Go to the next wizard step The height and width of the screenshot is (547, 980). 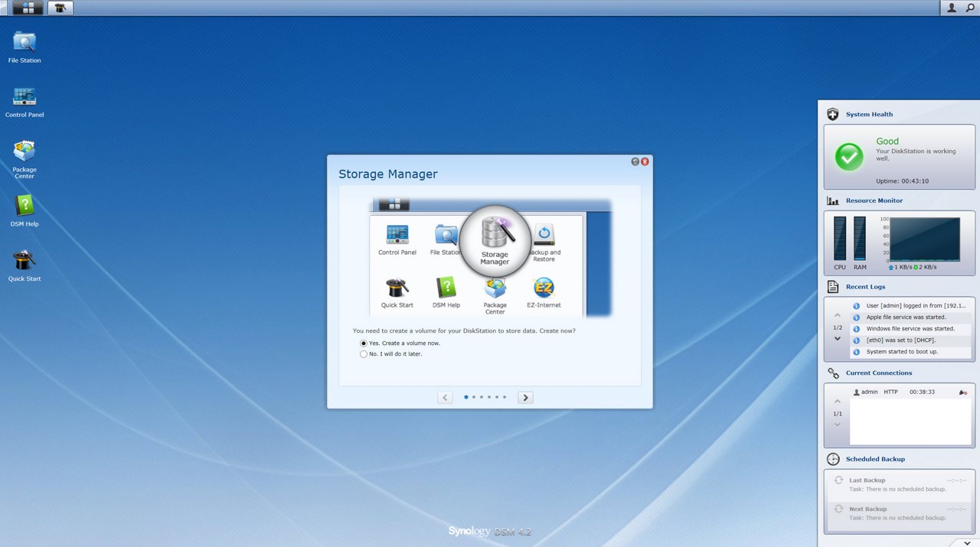click(x=525, y=397)
